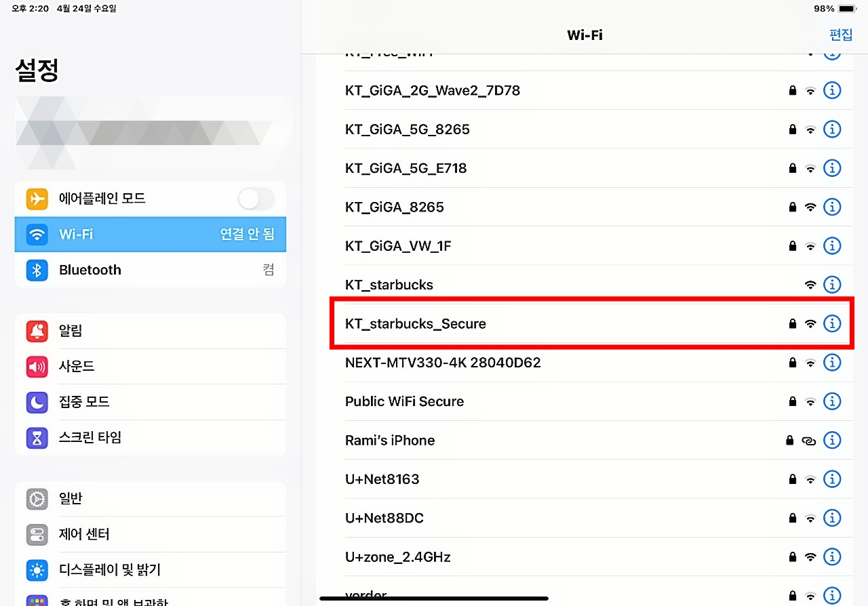Click the 스크린 타임 hourglass icon
Image resolution: width=868 pixels, height=606 pixels.
(x=37, y=438)
